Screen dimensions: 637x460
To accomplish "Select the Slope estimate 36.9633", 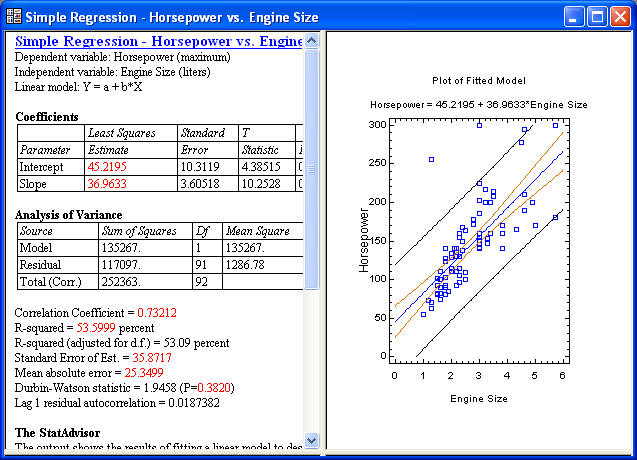I will [x=107, y=184].
